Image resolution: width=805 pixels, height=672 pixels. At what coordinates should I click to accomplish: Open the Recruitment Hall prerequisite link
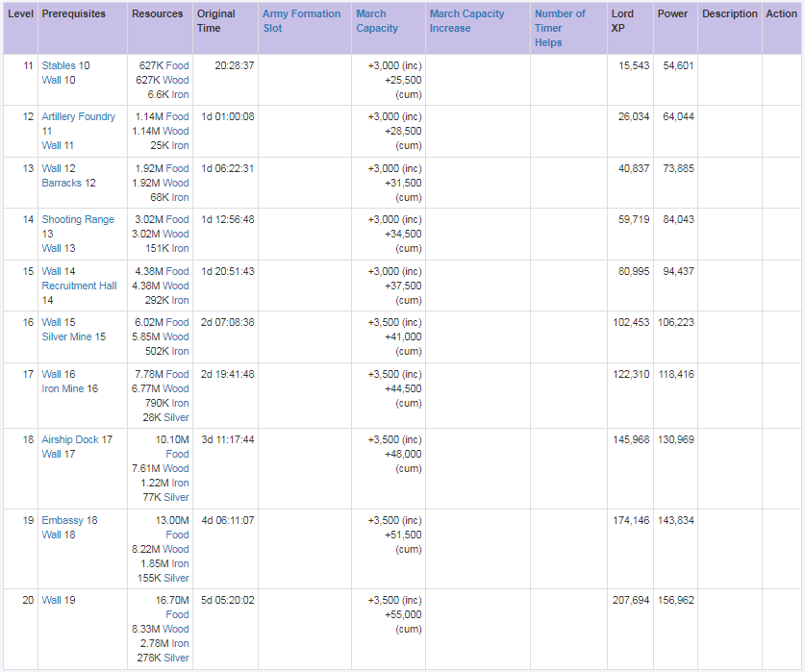tap(79, 286)
